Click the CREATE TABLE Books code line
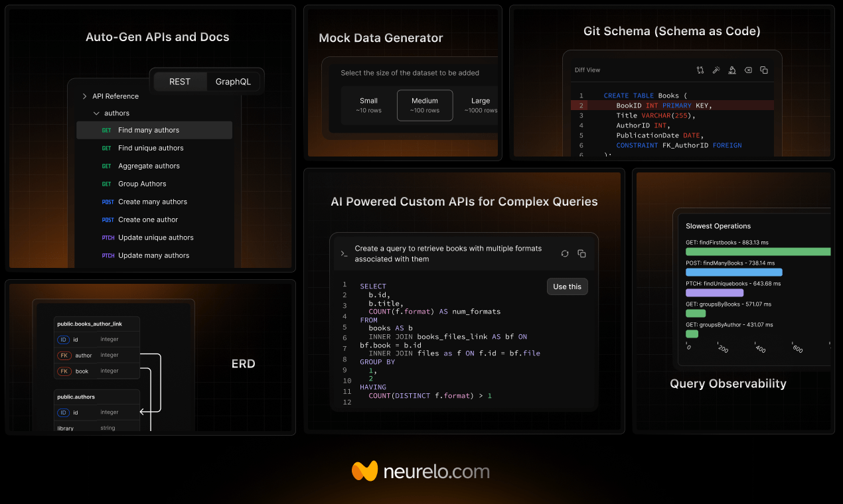843x504 pixels. tap(646, 95)
